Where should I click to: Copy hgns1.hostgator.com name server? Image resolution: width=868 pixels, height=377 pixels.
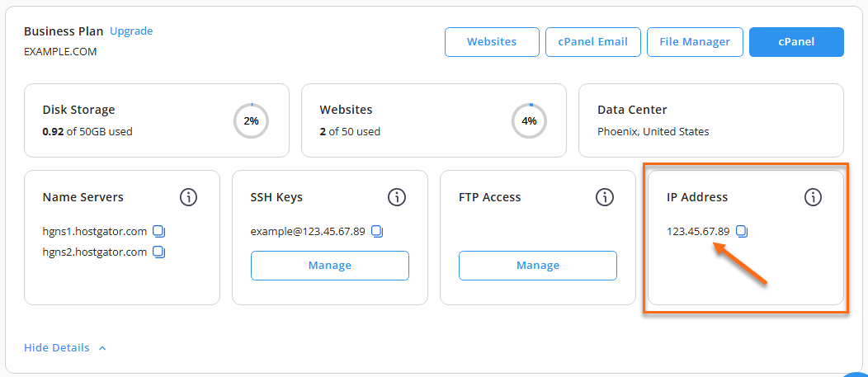[159, 231]
